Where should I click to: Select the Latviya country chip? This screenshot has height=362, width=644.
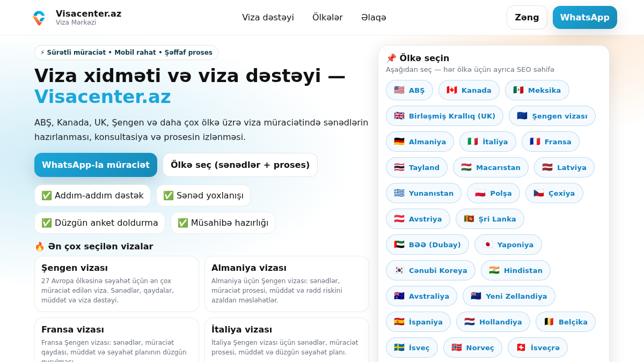(x=564, y=167)
